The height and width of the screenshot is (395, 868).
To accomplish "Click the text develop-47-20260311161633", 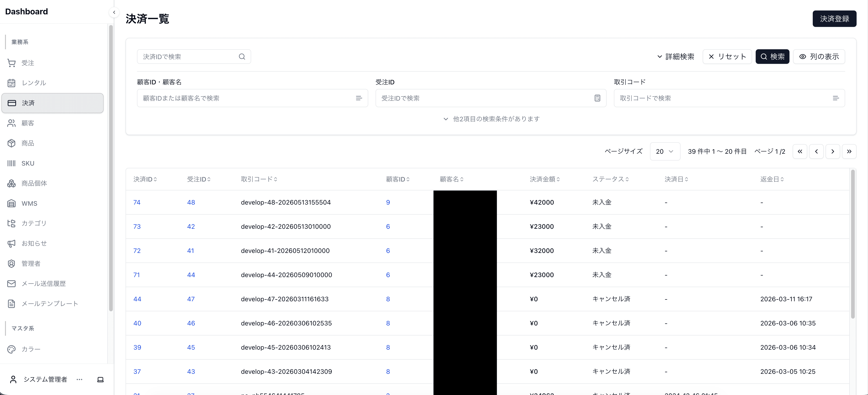I will click(285, 299).
